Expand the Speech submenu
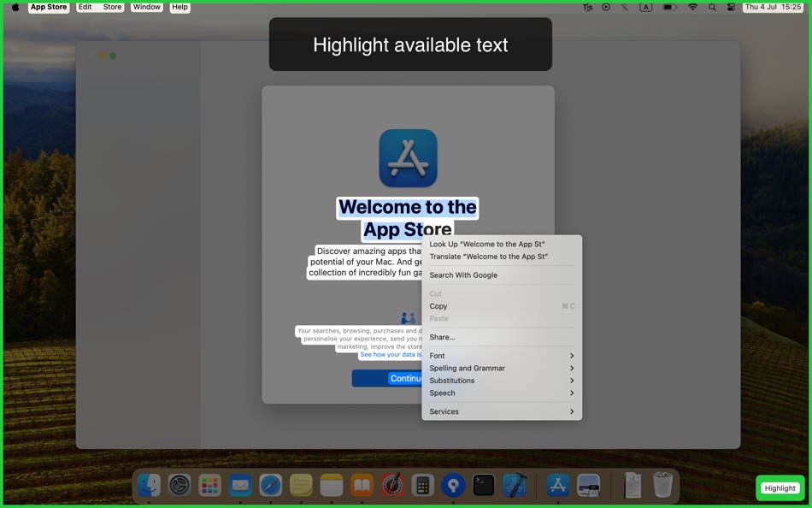 pyautogui.click(x=501, y=393)
